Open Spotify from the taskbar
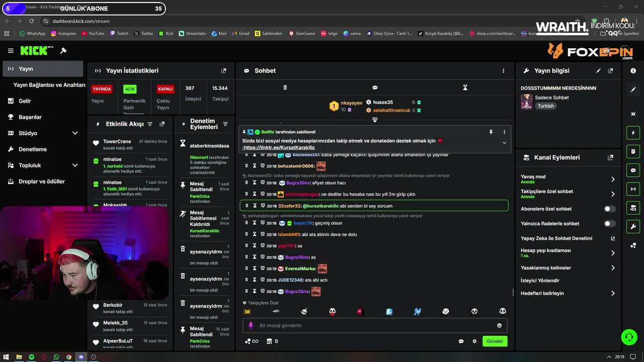 tap(32, 357)
